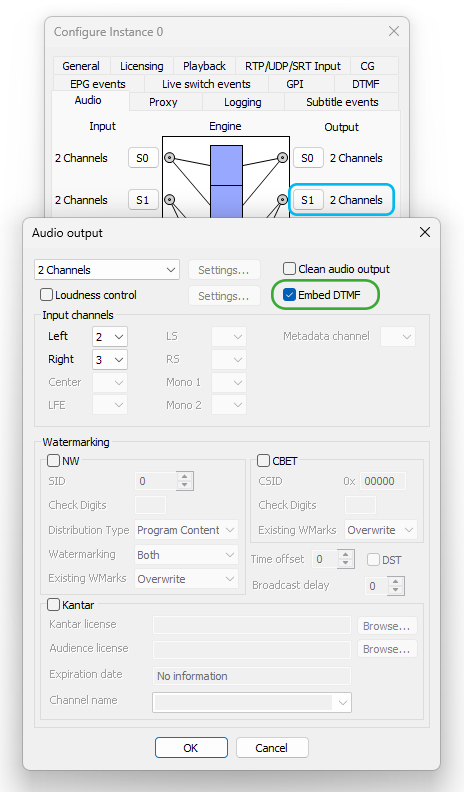Open the Logging tab

(243, 102)
